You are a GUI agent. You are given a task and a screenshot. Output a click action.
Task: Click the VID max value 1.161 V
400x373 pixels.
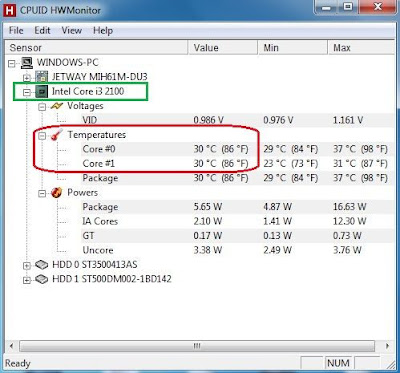click(x=348, y=120)
